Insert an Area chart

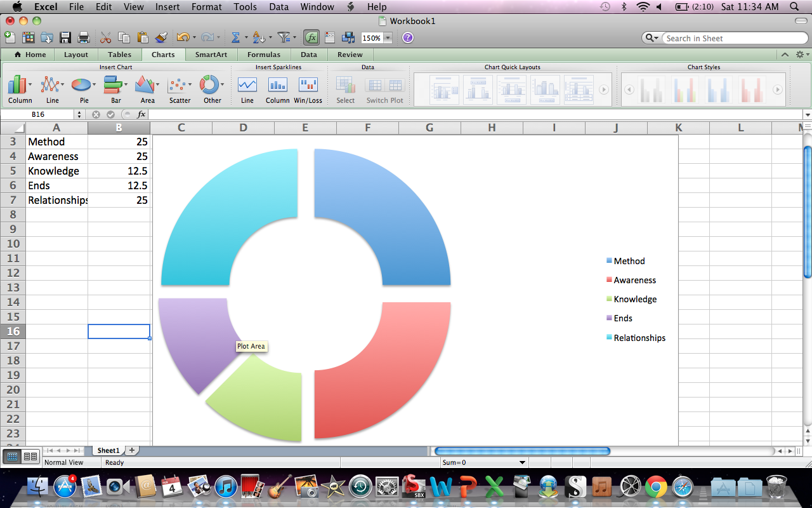pyautogui.click(x=147, y=90)
